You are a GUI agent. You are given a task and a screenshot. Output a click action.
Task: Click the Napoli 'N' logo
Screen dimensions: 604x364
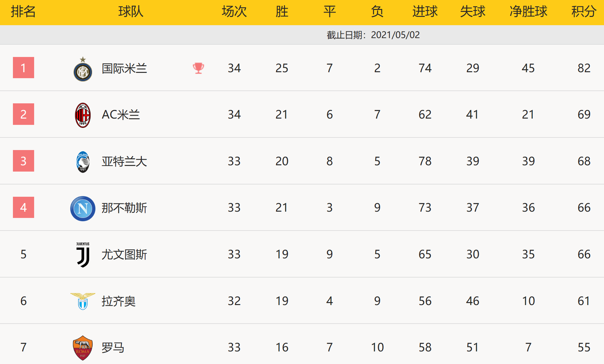point(83,208)
